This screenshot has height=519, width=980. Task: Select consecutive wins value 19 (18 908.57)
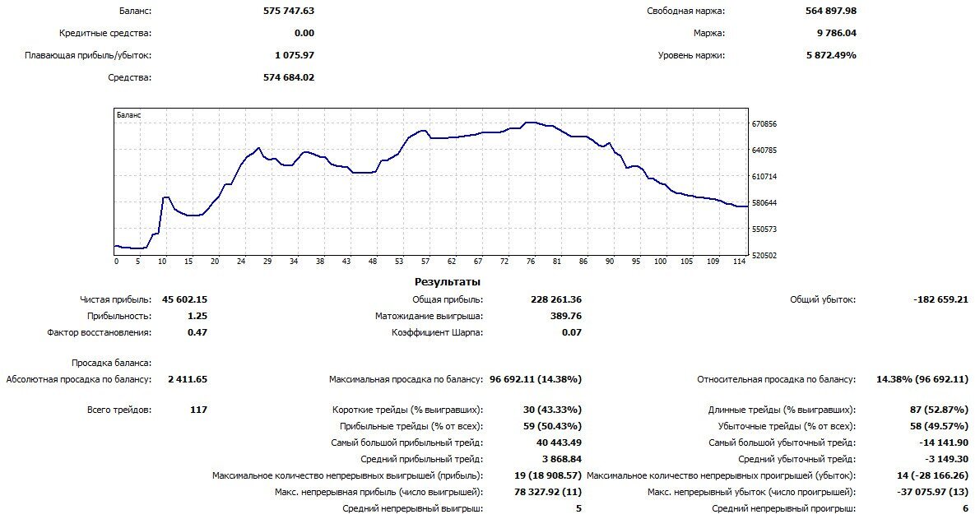pos(547,475)
